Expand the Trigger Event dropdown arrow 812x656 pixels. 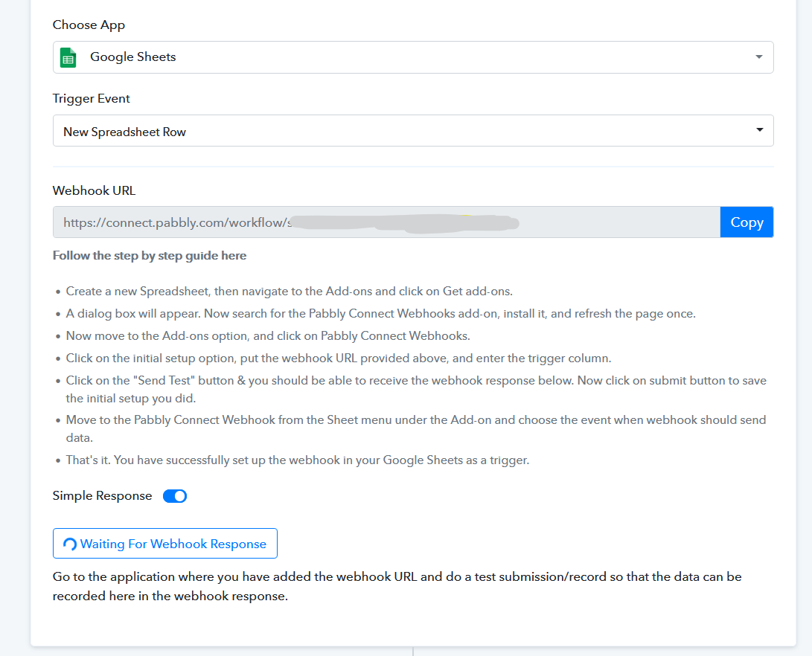click(x=759, y=130)
